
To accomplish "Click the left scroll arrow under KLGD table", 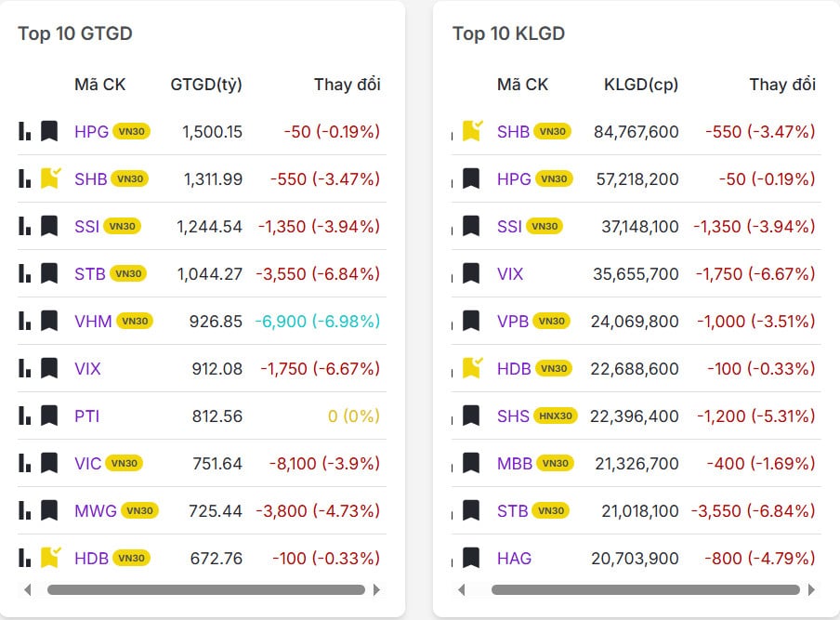I will 462,589.
